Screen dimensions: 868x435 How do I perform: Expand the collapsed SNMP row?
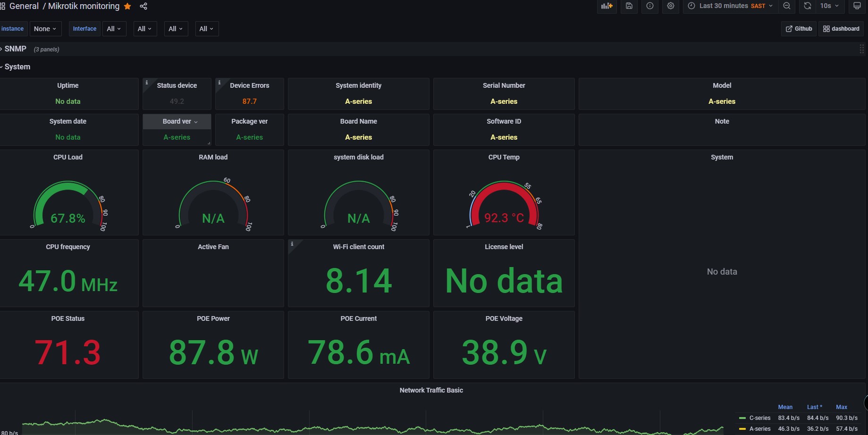[15, 49]
